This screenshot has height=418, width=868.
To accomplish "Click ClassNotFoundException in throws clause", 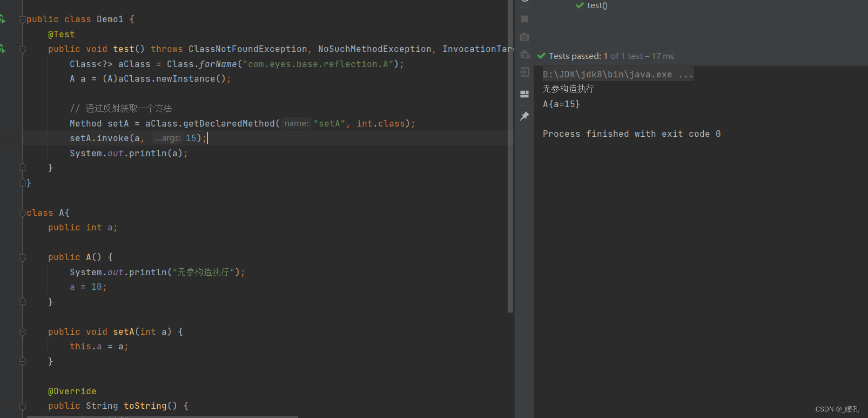I will [x=248, y=49].
